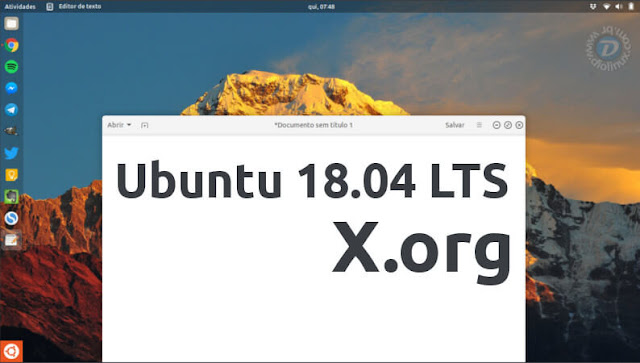Maximize the text editor window
The height and width of the screenshot is (363, 640).
[508, 125]
